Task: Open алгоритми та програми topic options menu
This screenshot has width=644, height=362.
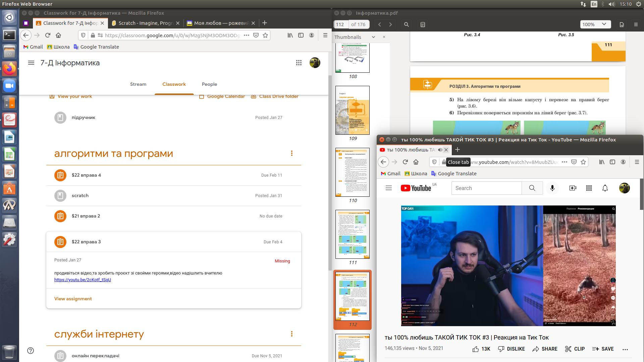Action: coord(291,154)
